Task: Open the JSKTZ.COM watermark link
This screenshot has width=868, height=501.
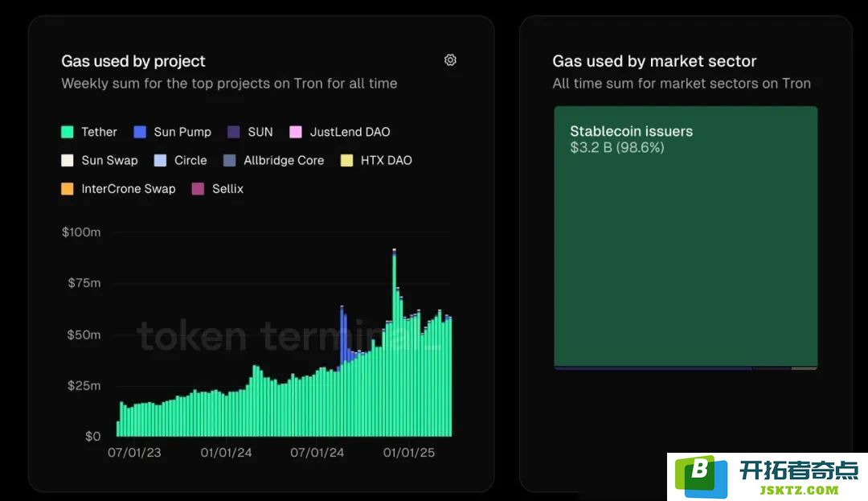Action: [799, 491]
